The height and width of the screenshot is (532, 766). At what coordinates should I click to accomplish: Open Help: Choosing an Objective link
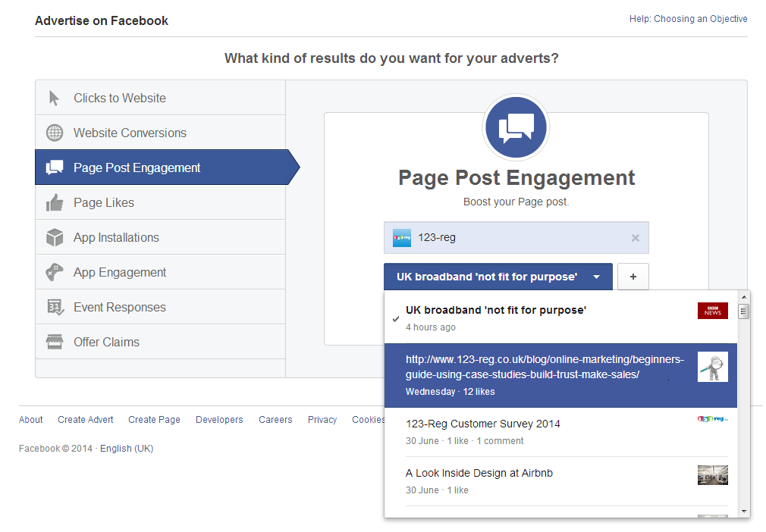pyautogui.click(x=688, y=19)
